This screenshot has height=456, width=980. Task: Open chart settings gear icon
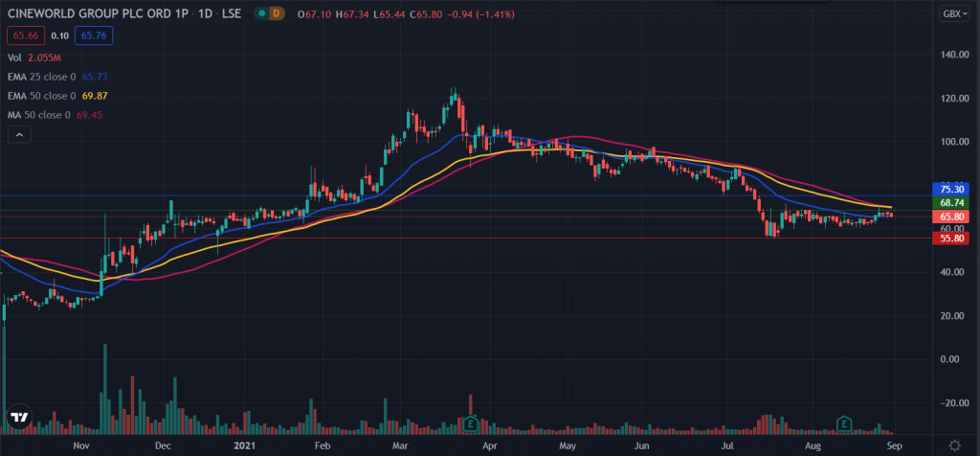[x=954, y=446]
